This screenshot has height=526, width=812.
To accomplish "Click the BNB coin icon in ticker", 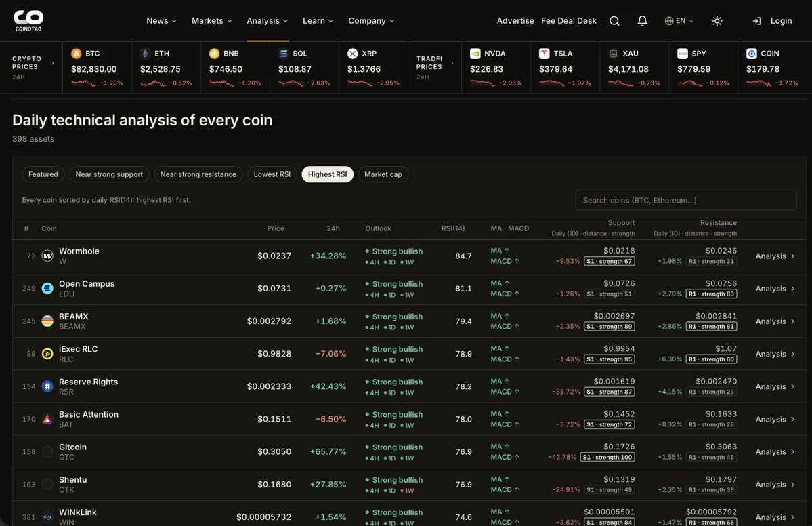I will (x=215, y=54).
